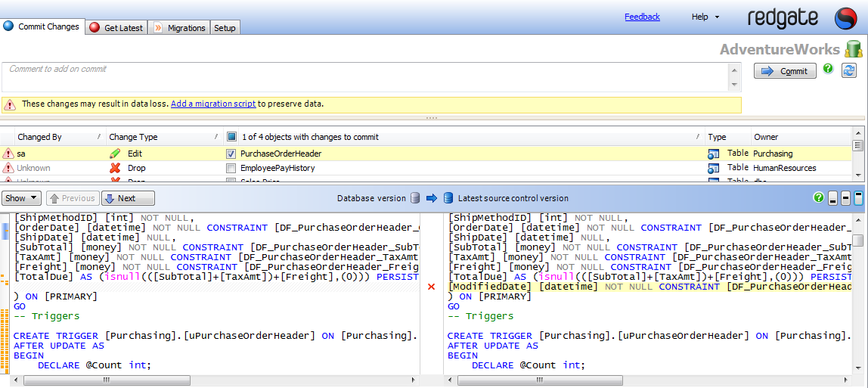Uncheck the PurchaseOrderHeader checkbox
Image resolution: width=868 pixels, height=388 pixels.
click(231, 154)
